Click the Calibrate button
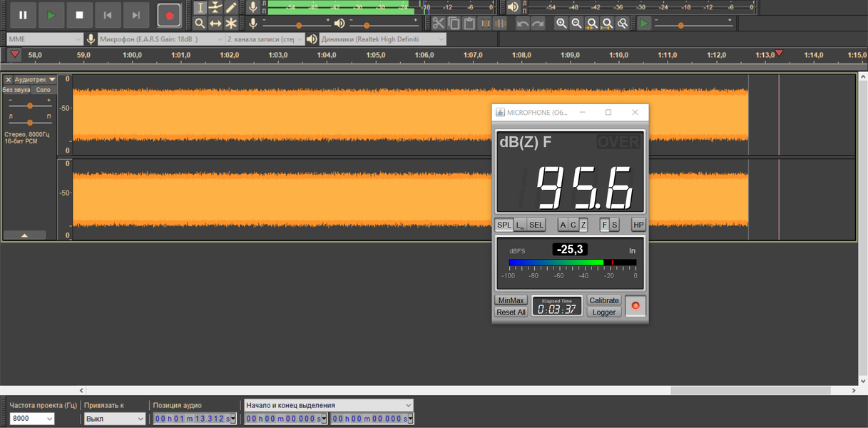Image resolution: width=868 pixels, height=428 pixels. point(604,300)
